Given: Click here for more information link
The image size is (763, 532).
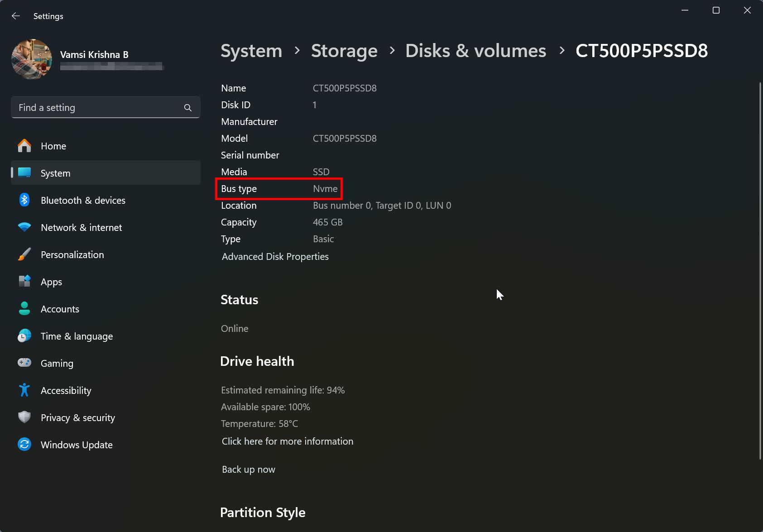Looking at the screenshot, I should [x=288, y=441].
